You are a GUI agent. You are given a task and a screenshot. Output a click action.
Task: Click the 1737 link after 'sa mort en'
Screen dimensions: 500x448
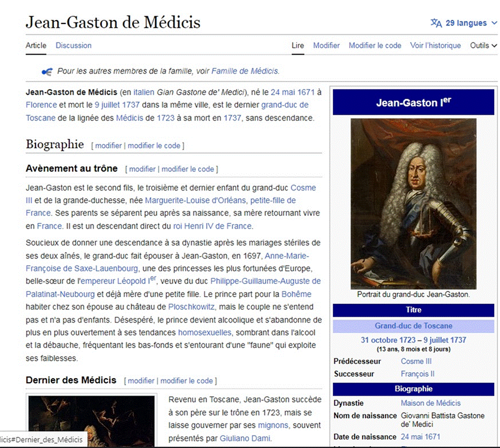tap(232, 118)
